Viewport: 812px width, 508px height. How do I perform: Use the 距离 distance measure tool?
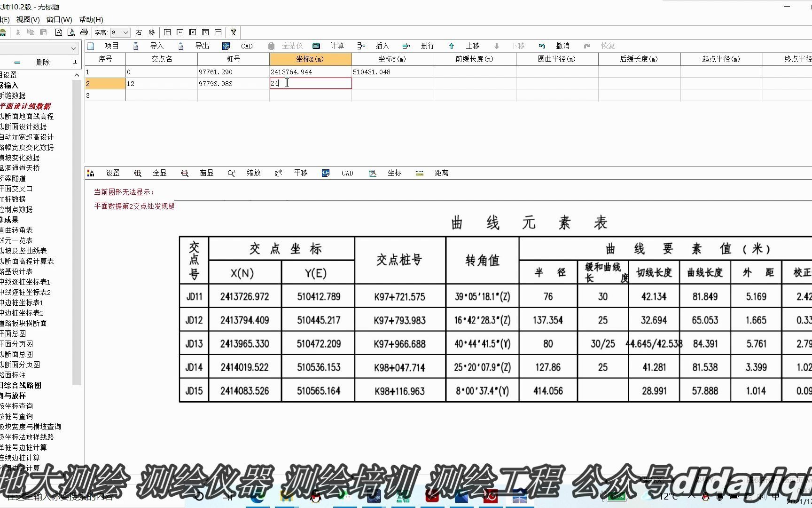(x=441, y=173)
